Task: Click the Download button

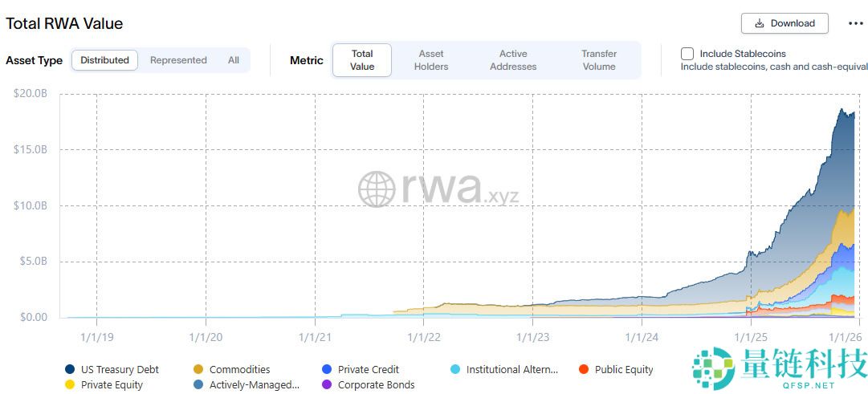Action: click(x=784, y=23)
